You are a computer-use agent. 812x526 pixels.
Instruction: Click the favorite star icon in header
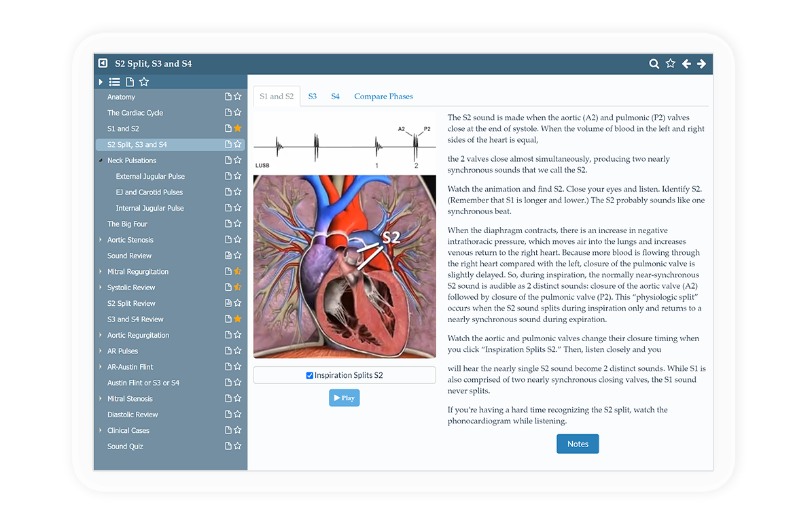coord(670,64)
